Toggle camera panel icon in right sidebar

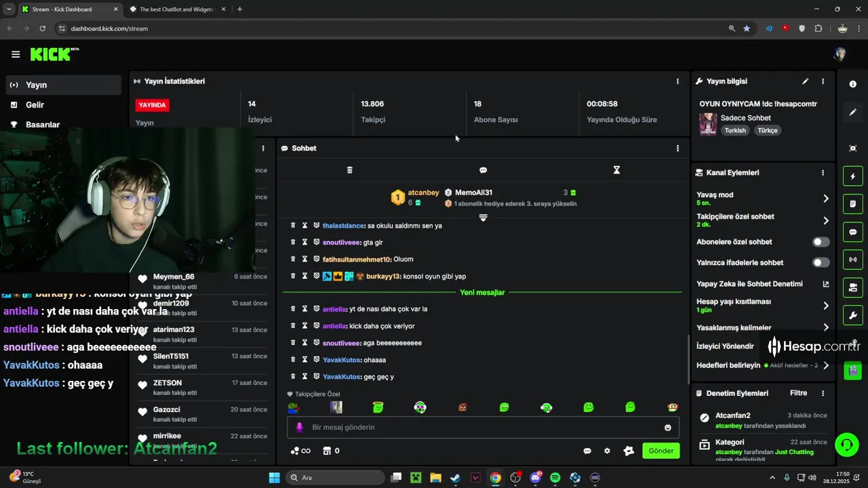[852, 287]
